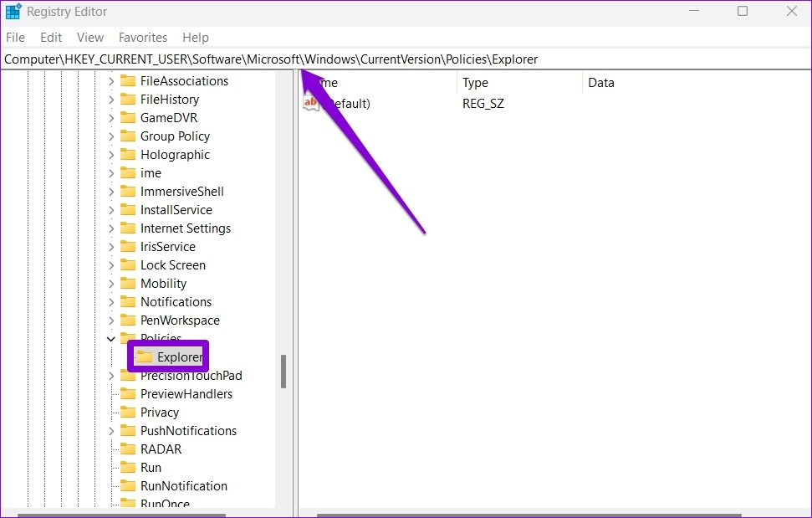Click the GameDVR folder icon
This screenshot has height=518, width=812.
128,118
